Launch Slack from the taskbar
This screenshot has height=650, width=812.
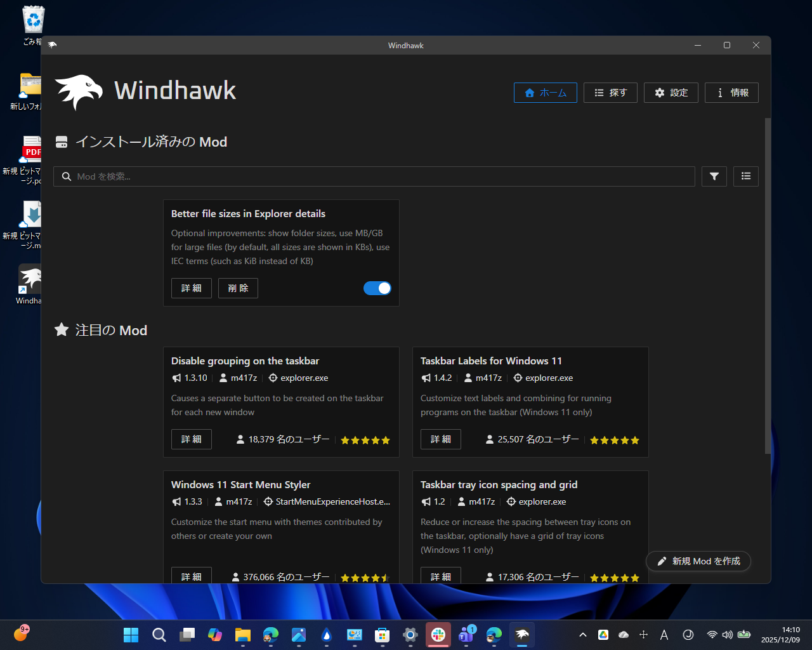tap(438, 634)
